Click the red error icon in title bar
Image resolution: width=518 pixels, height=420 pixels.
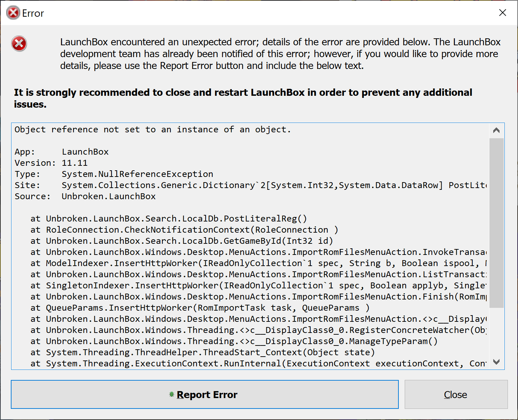pos(13,13)
